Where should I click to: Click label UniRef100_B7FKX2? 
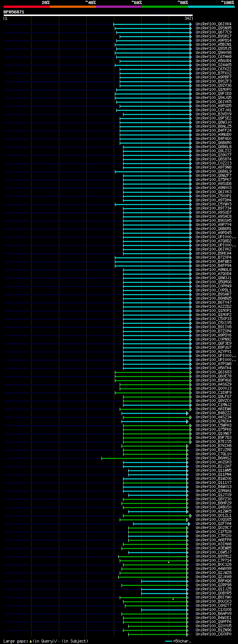coord(213,73)
